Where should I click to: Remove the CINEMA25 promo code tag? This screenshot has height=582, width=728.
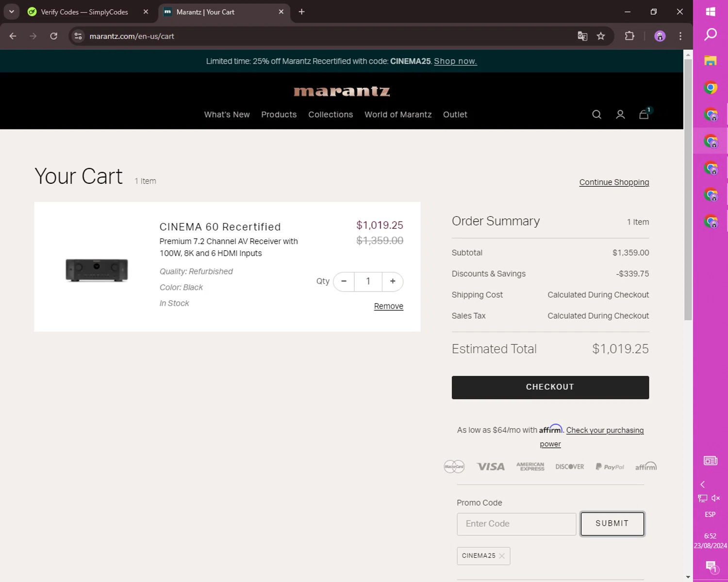tap(502, 556)
